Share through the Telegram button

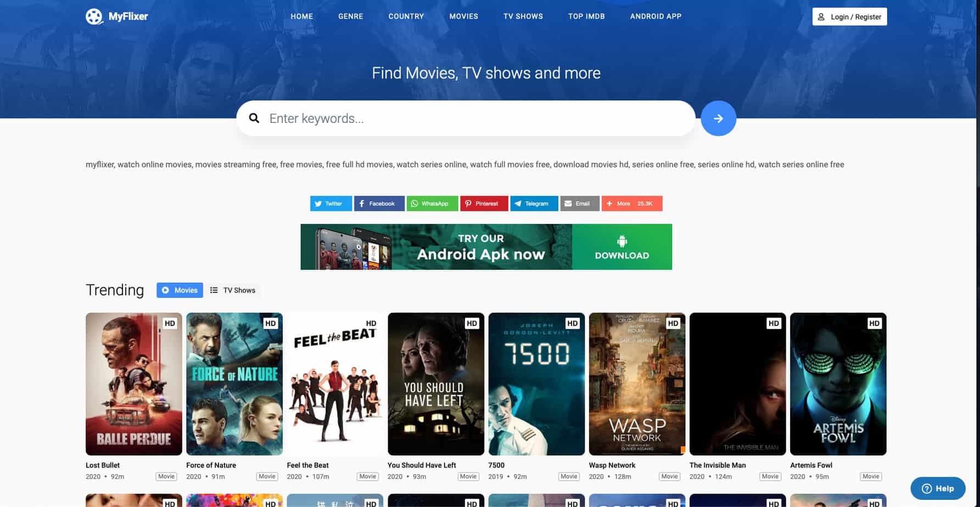(x=534, y=204)
